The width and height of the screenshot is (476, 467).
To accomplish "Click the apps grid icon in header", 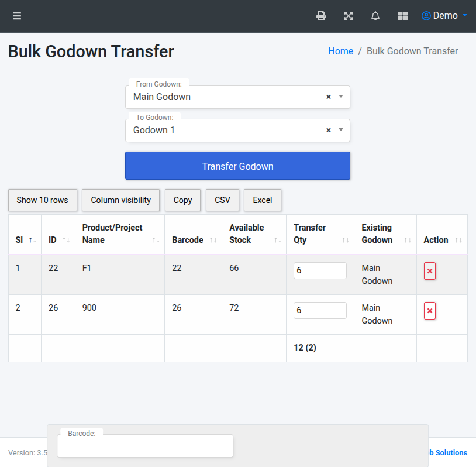I will coord(402,16).
